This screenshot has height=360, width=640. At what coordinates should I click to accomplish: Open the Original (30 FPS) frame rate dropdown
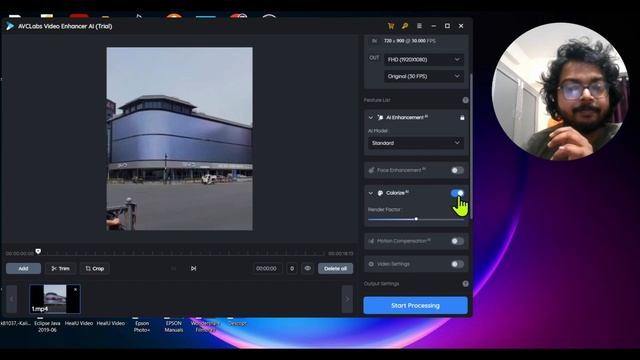424,76
